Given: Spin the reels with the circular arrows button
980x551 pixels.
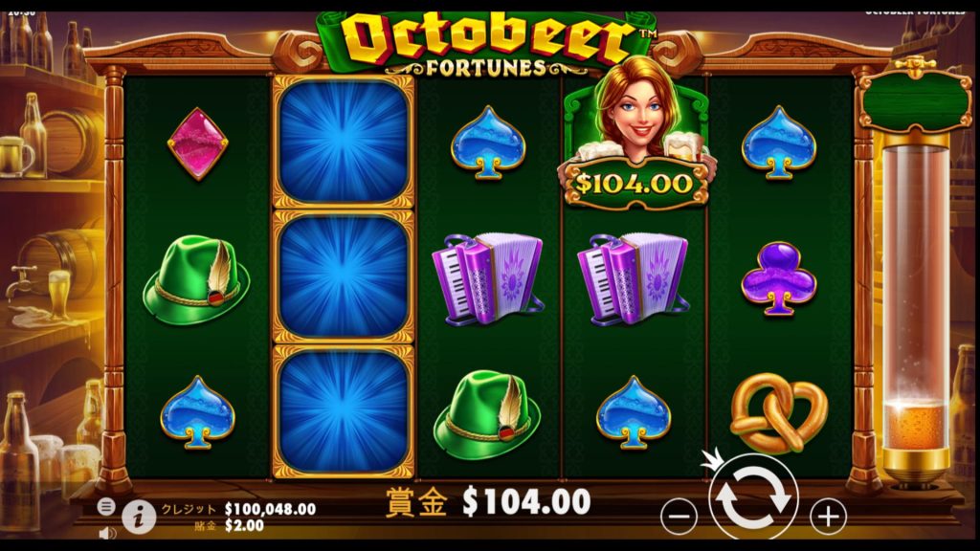Looking at the screenshot, I should 753,497.
